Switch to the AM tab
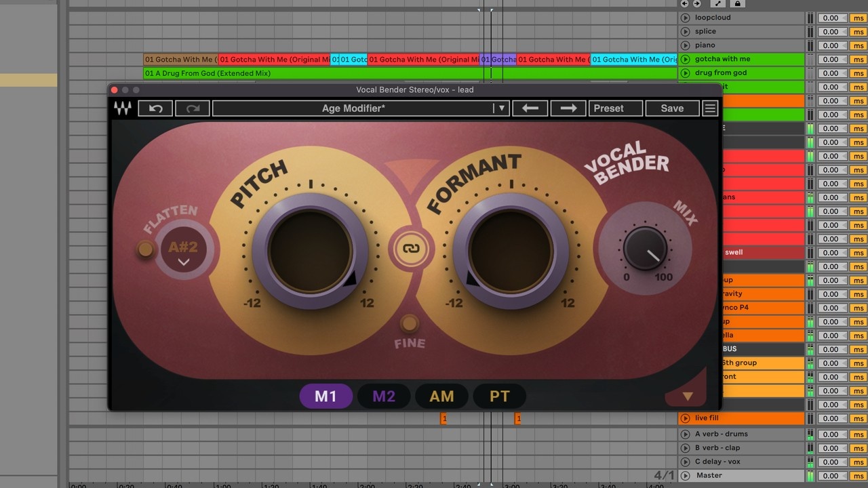This screenshot has width=868, height=488. coord(441,396)
